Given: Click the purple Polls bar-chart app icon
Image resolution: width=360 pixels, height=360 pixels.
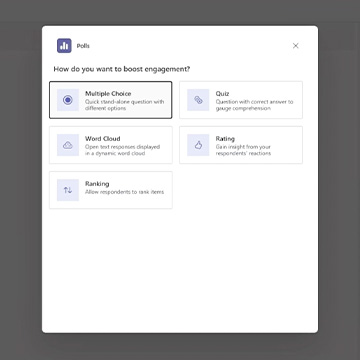Looking at the screenshot, I should point(64,46).
